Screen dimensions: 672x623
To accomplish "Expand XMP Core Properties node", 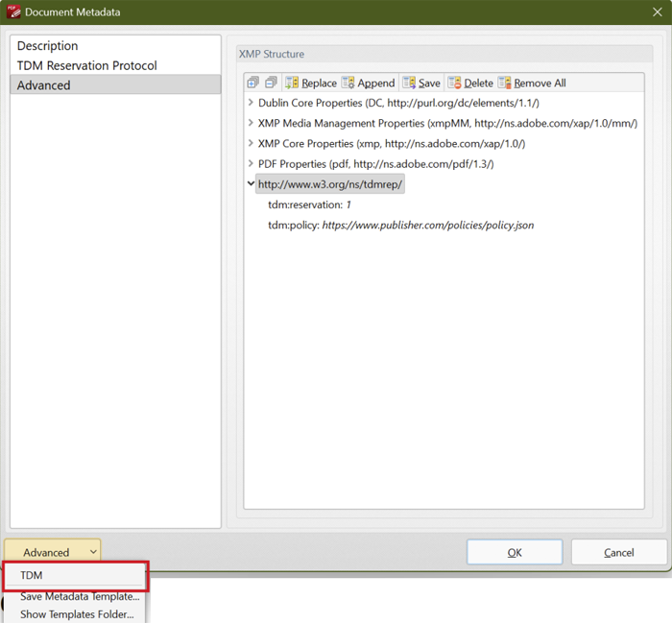I will (x=251, y=143).
